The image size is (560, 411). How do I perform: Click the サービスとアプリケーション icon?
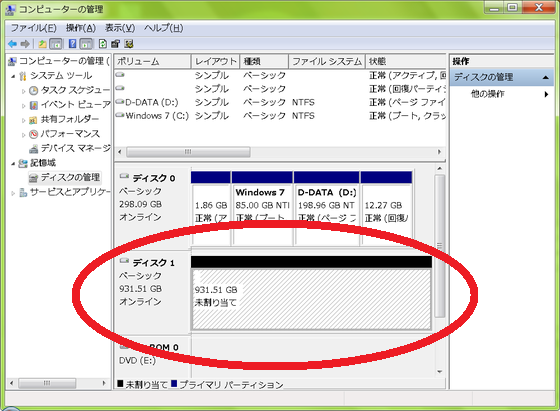click(x=23, y=193)
